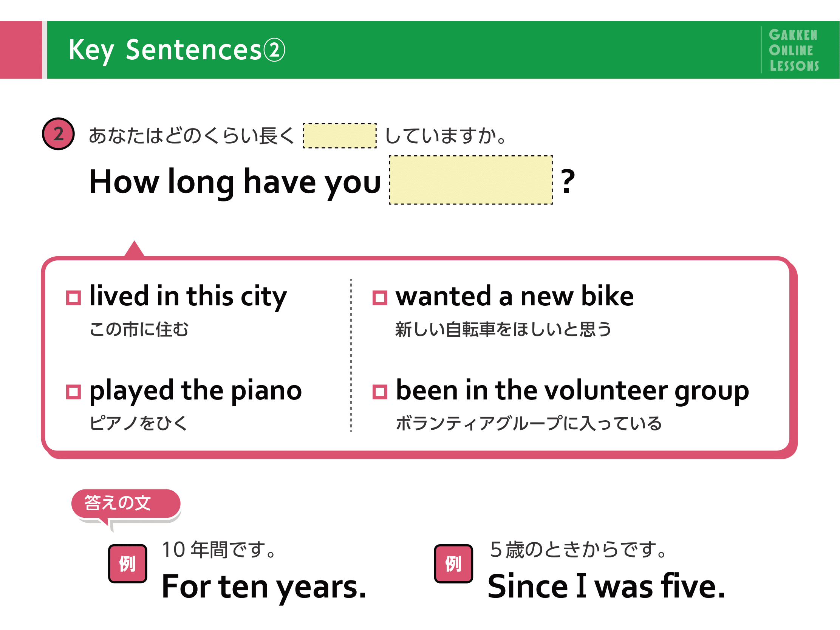The image size is (840, 630).
Task: Click the numbered circle 2 icon
Action: 58,134
